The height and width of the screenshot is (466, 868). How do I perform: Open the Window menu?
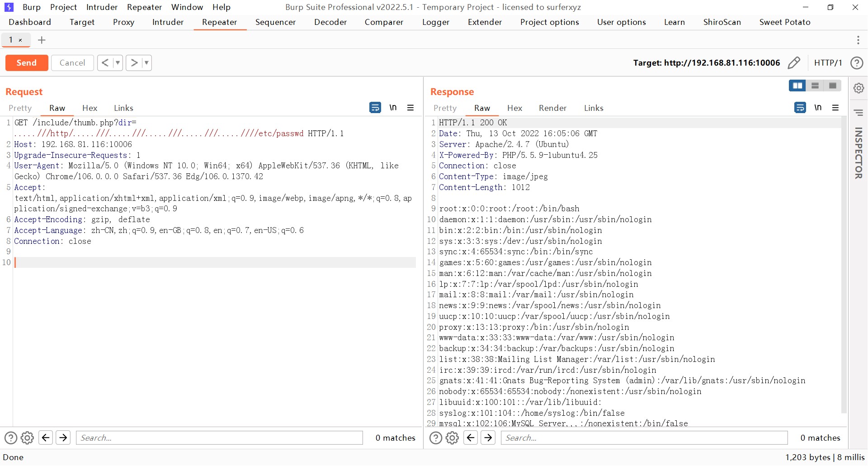[187, 7]
